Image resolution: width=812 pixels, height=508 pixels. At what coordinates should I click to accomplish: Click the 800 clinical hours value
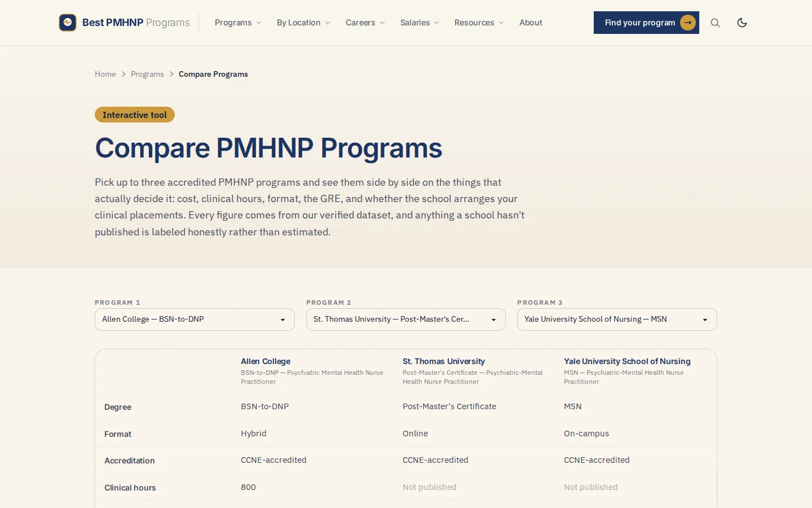pos(248,487)
